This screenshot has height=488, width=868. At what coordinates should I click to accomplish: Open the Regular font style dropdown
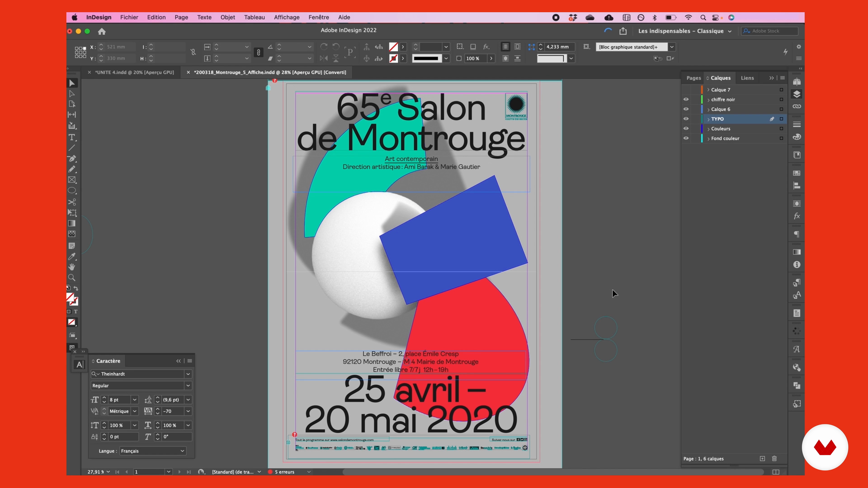(x=188, y=386)
